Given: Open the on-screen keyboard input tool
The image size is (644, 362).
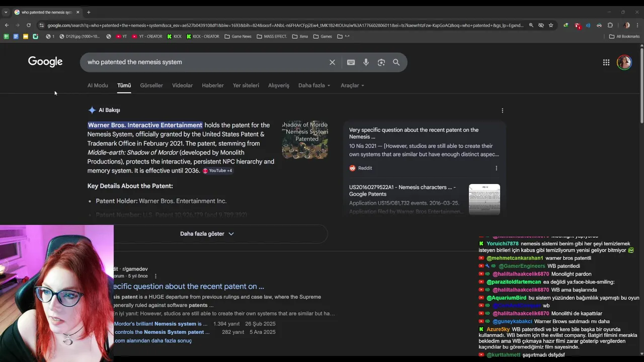Looking at the screenshot, I should [x=351, y=62].
